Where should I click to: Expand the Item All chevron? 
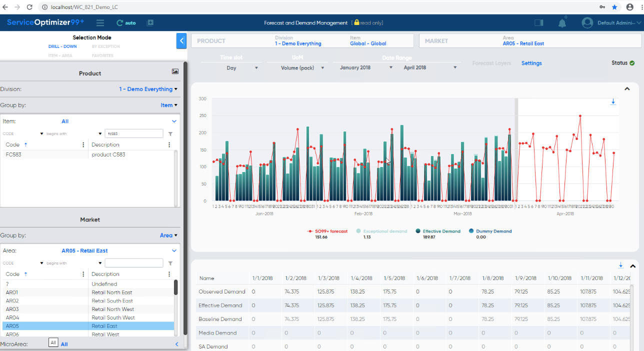click(x=174, y=121)
